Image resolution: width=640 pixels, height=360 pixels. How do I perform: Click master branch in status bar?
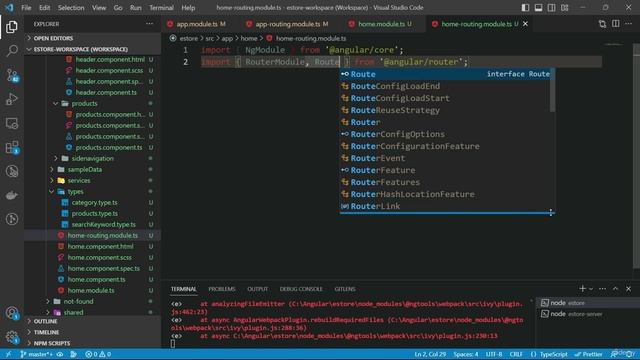click(36, 354)
